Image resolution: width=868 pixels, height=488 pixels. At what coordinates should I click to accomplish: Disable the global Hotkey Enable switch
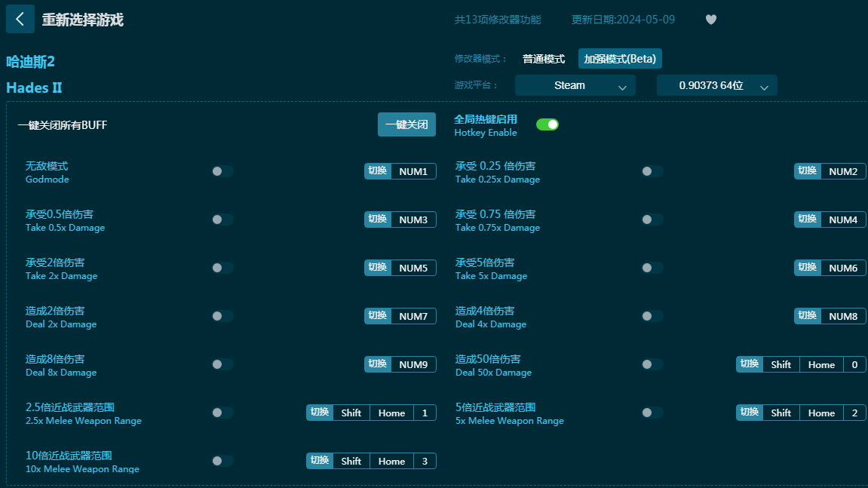click(x=547, y=124)
